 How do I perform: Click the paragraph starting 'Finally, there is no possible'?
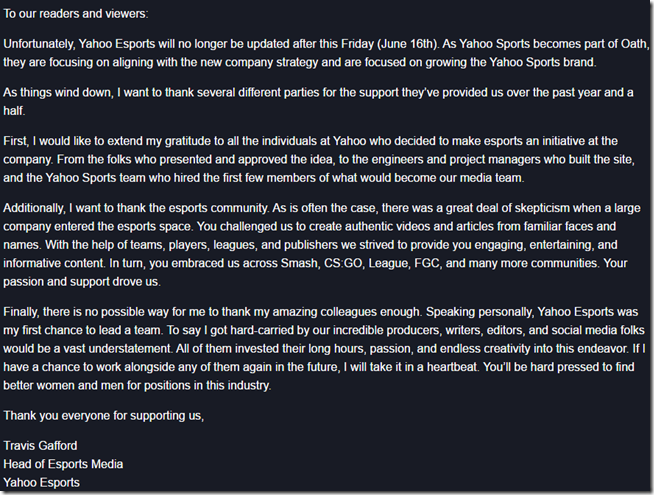tap(324, 348)
